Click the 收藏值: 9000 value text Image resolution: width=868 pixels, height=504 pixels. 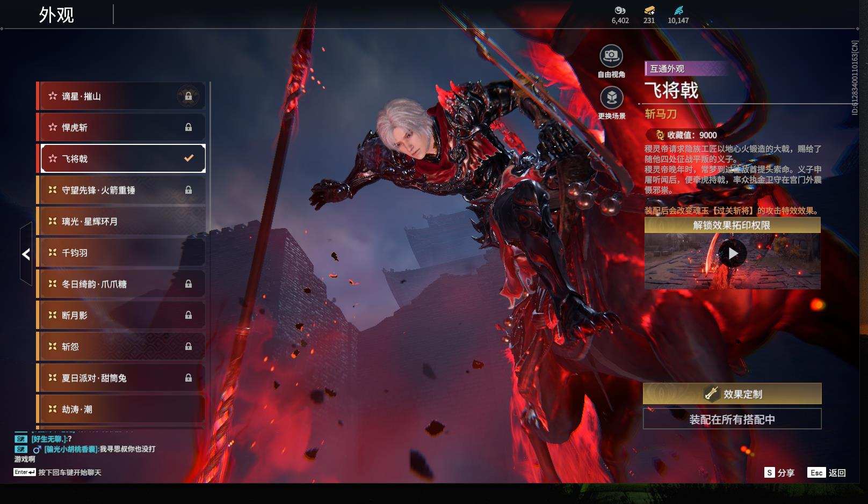[x=692, y=135]
